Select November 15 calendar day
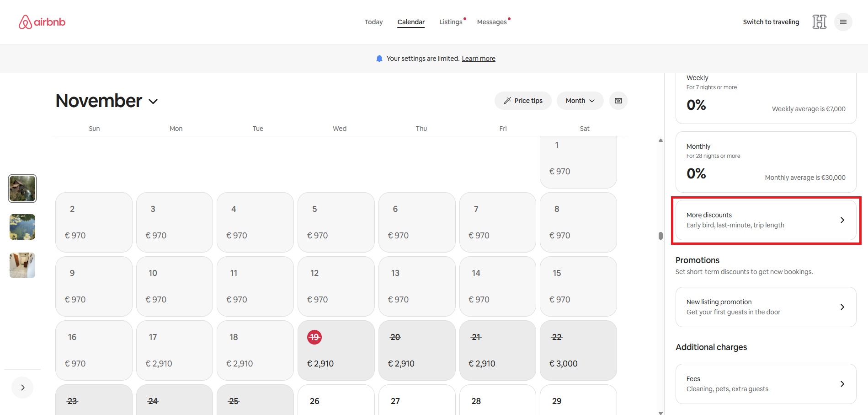 tap(578, 286)
